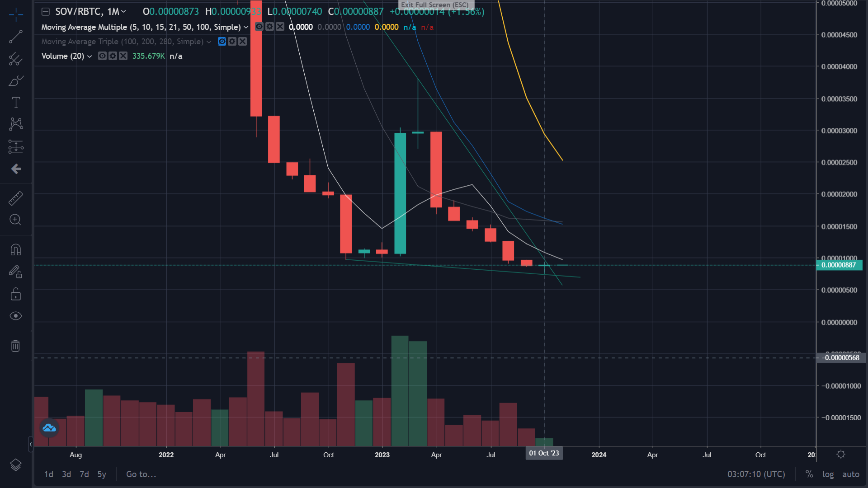This screenshot has height=488, width=868.
Task: Collapse the chart legend box
Action: (46, 12)
